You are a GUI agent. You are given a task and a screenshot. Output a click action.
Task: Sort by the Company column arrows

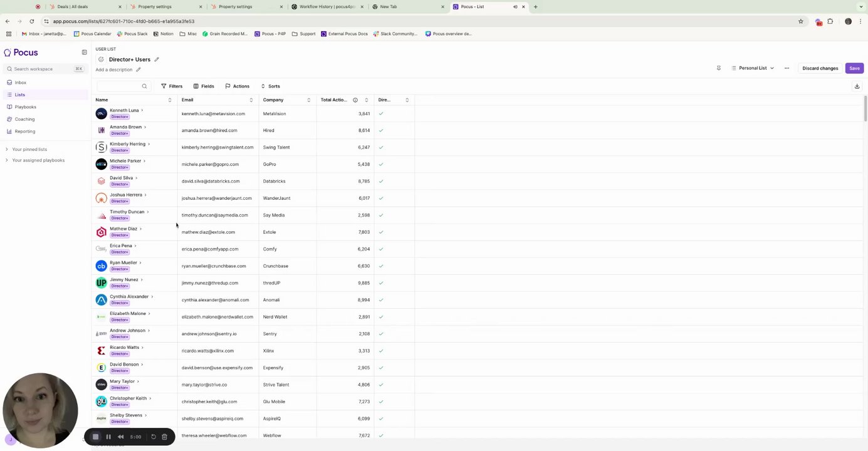[x=308, y=100]
